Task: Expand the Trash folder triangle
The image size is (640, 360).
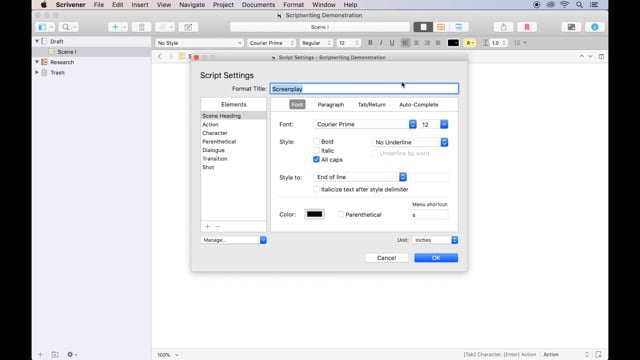Action: point(37,73)
